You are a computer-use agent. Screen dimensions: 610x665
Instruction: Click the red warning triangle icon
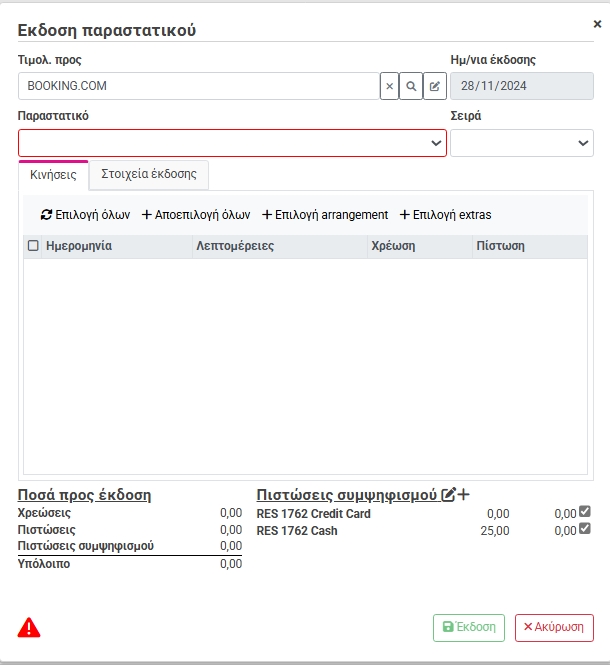point(29,628)
